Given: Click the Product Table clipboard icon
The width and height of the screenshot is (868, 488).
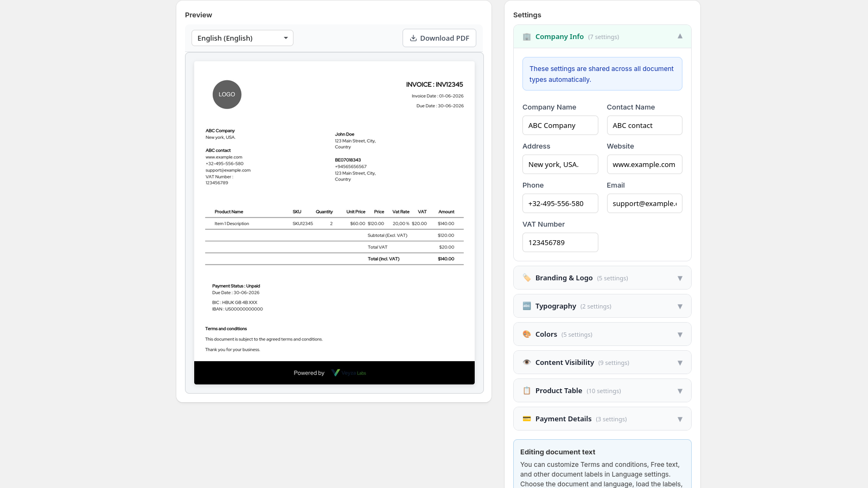Looking at the screenshot, I should tap(527, 390).
